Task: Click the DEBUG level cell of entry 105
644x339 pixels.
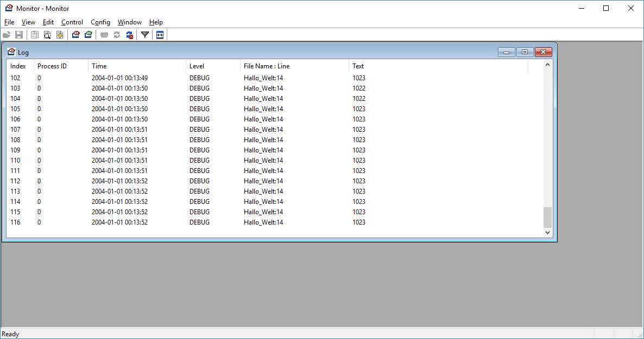Action: pos(199,109)
